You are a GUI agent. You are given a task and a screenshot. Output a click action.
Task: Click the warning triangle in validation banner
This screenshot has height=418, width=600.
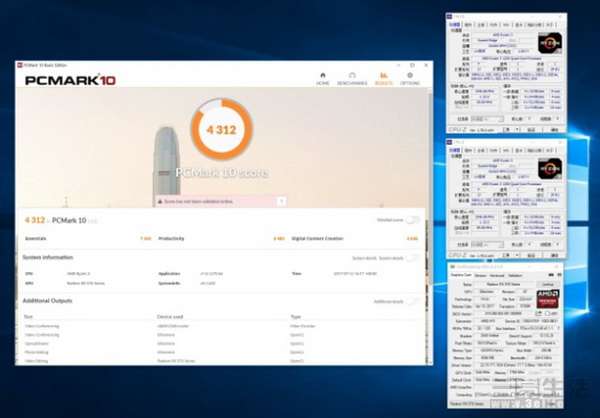pos(160,201)
